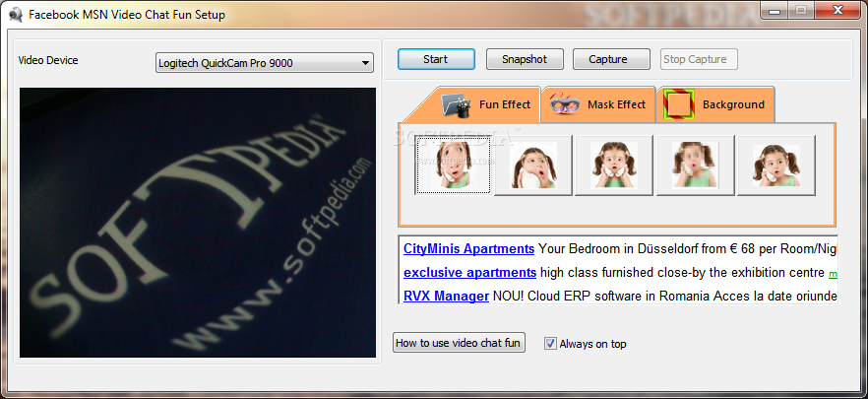Close the Video Chat Fun Setup window
The height and width of the screenshot is (399, 868).
838,9
